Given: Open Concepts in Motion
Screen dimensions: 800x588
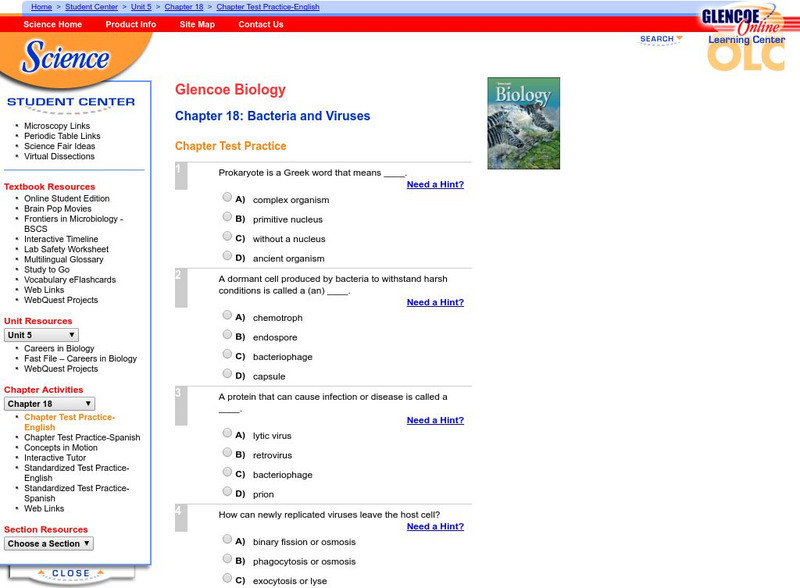Looking at the screenshot, I should (x=61, y=448).
